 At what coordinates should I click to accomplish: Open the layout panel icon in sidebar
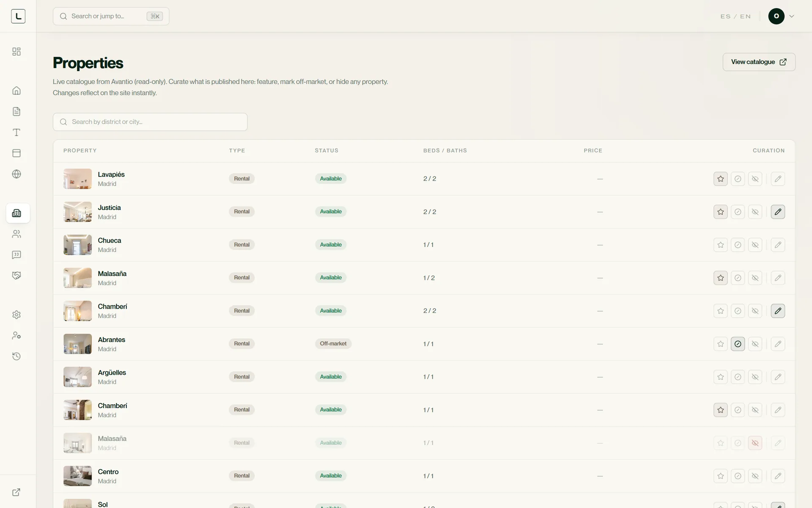16,153
